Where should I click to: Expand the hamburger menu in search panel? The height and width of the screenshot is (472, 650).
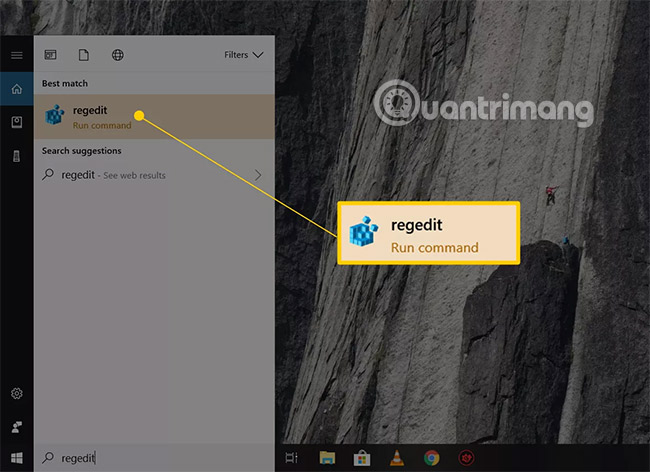(16, 55)
